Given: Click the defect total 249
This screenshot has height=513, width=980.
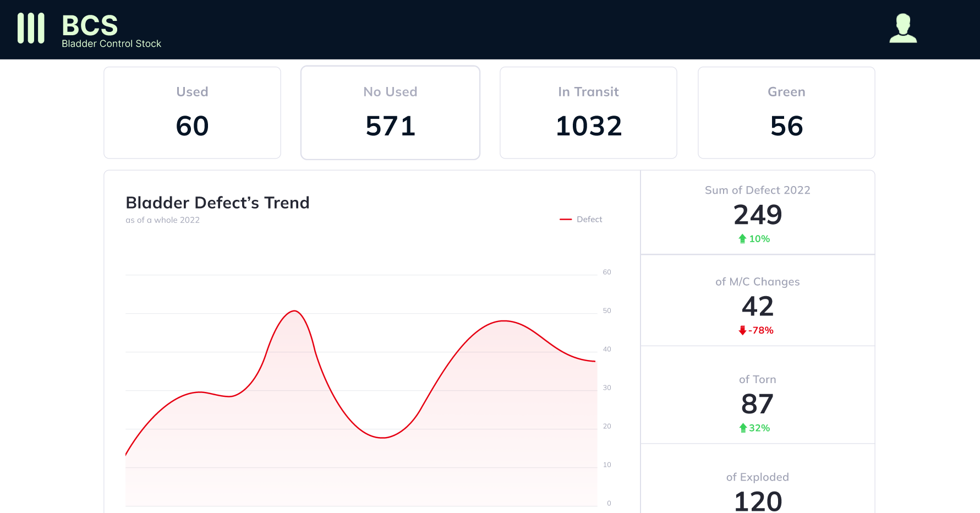Looking at the screenshot, I should [x=758, y=215].
